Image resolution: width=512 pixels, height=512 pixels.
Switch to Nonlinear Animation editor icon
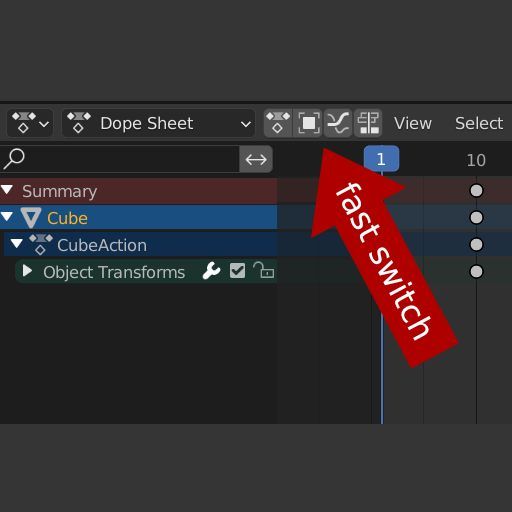[x=368, y=123]
